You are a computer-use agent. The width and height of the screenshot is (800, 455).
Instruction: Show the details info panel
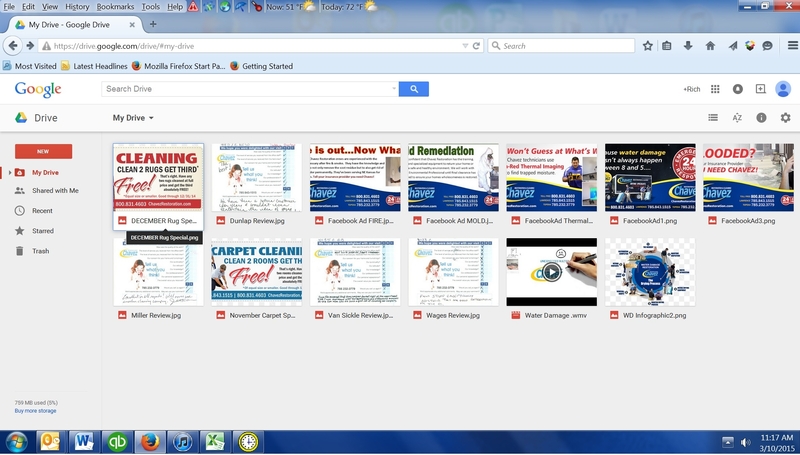761,118
